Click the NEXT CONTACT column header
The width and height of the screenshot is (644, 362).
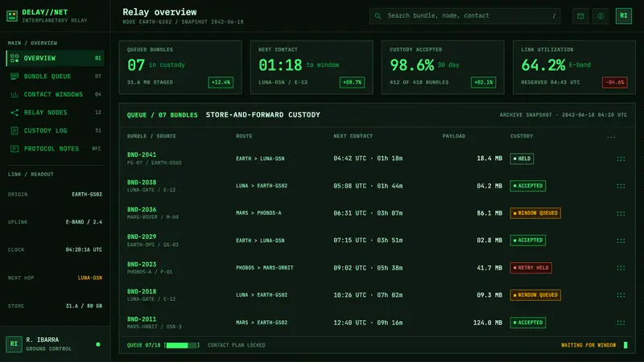[x=353, y=136]
